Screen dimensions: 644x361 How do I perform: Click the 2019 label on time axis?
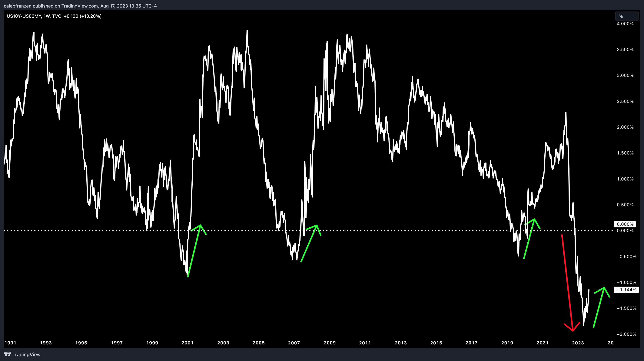tap(507, 343)
